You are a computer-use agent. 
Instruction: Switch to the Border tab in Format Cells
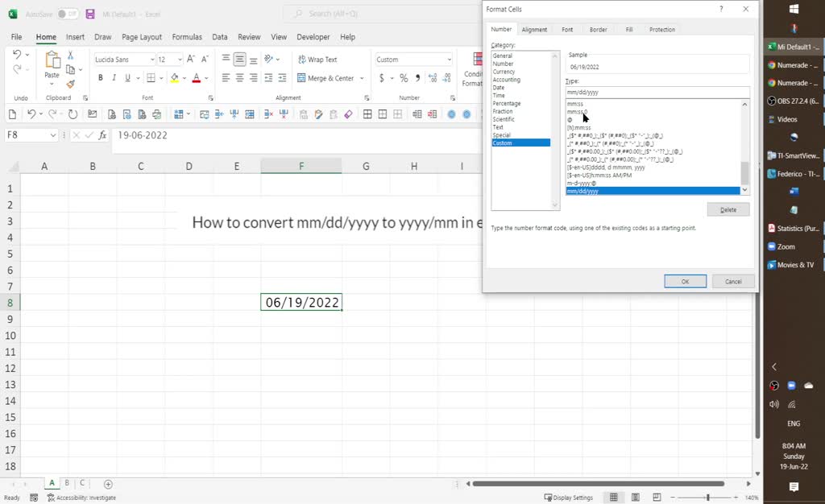click(598, 29)
